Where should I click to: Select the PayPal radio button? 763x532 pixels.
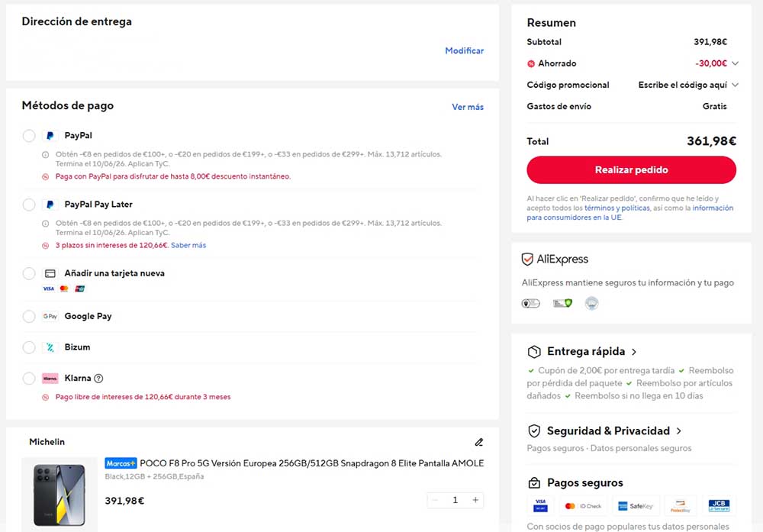point(29,136)
